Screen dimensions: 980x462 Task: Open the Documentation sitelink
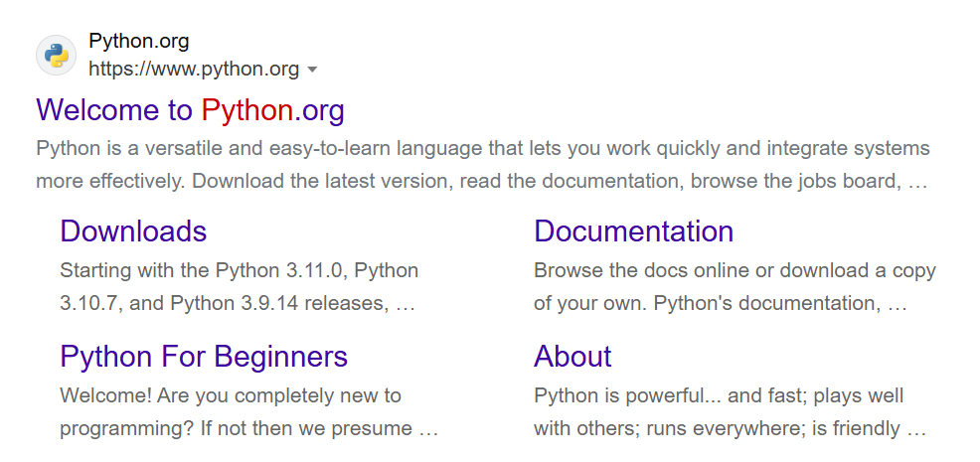tap(634, 231)
